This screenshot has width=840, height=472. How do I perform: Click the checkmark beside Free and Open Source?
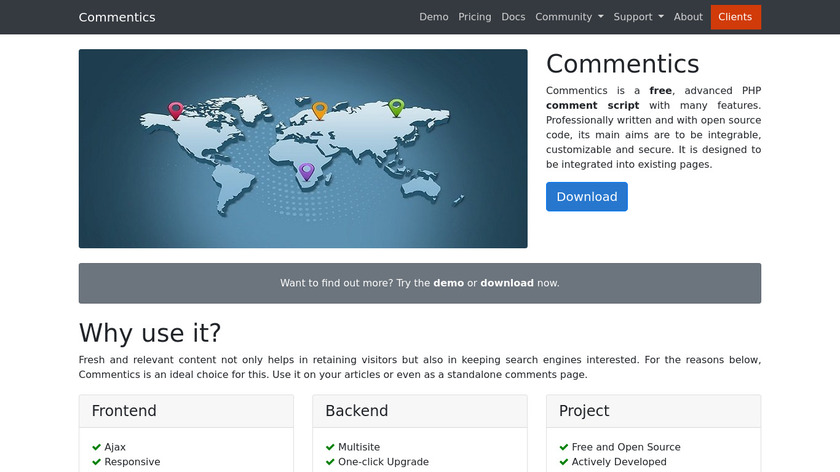point(564,447)
